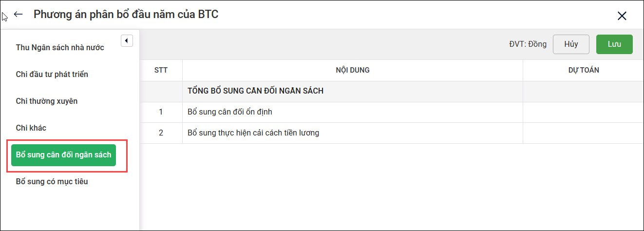Screen dimensions: 644x231
Task: Click the DỰ TOÁN column header
Action: click(x=583, y=70)
